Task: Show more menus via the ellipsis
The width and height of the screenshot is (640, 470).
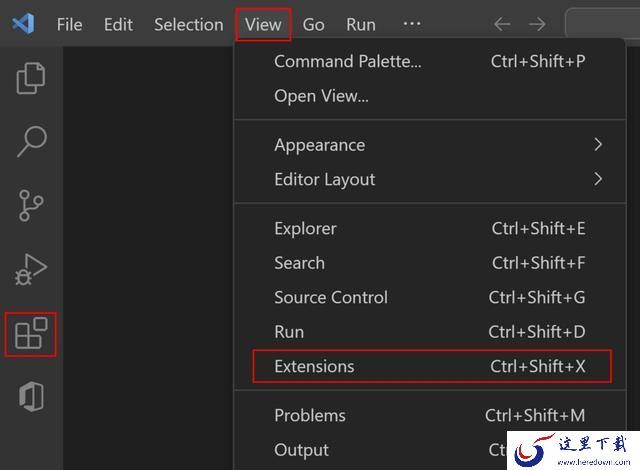Action: [412, 24]
